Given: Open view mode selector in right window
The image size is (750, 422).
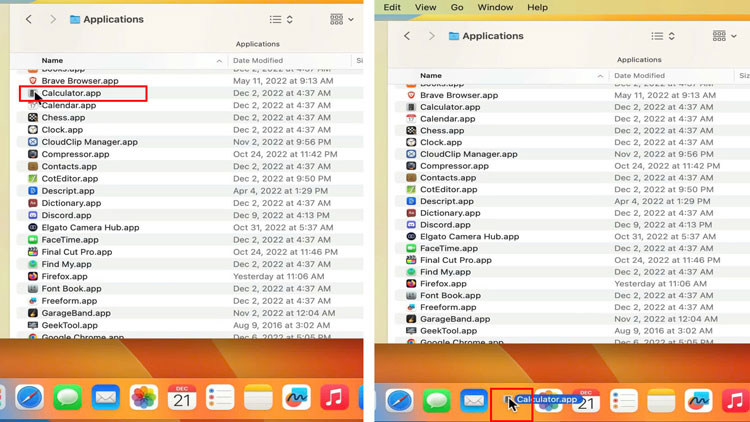Looking at the screenshot, I should point(663,36).
